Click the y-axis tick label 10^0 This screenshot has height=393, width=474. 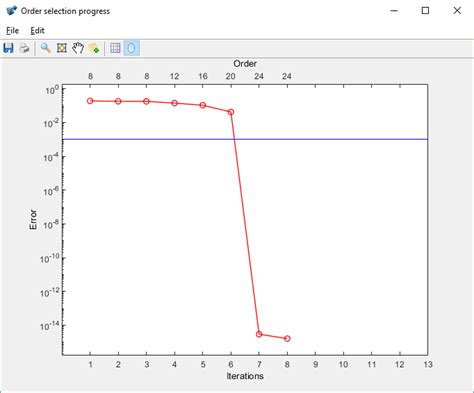tap(52, 90)
